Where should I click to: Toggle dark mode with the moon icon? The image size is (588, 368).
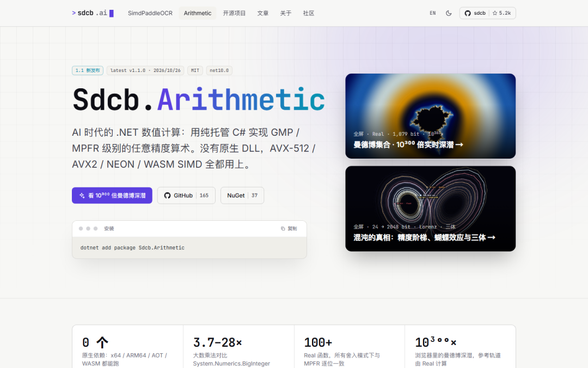click(449, 13)
